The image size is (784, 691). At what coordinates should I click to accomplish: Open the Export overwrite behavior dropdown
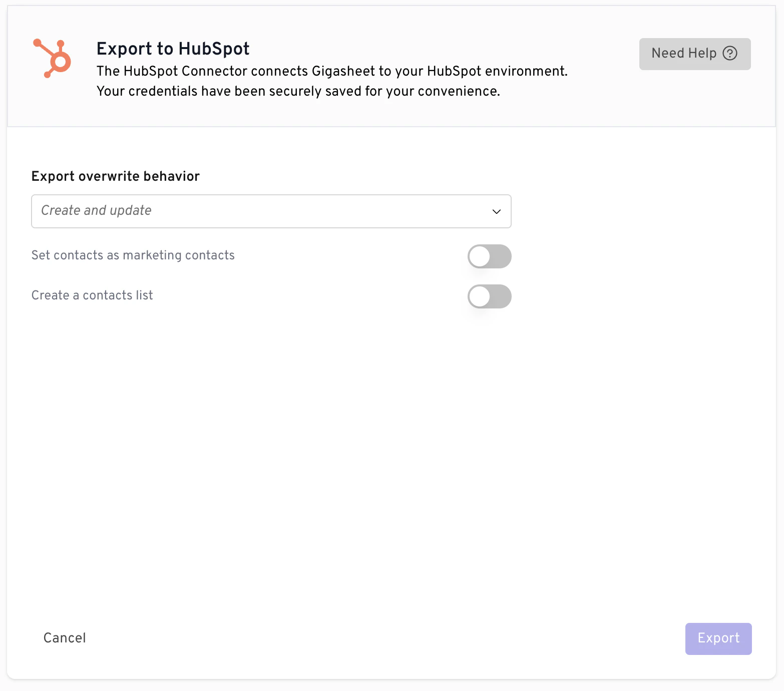coord(271,211)
